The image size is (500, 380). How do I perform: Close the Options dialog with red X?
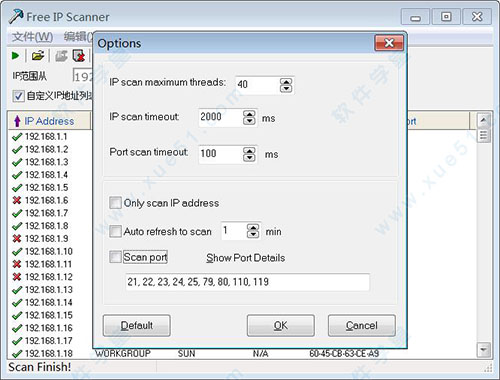tap(389, 43)
